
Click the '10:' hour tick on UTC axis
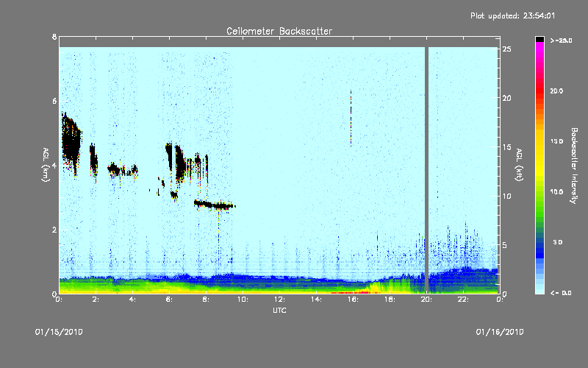pos(243,300)
